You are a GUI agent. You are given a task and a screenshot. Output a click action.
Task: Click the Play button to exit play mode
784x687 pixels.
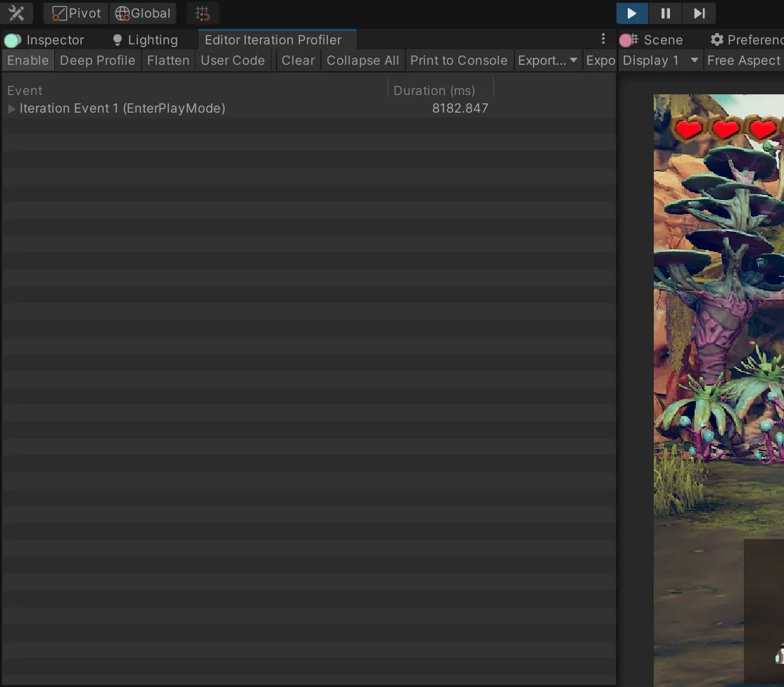[631, 13]
